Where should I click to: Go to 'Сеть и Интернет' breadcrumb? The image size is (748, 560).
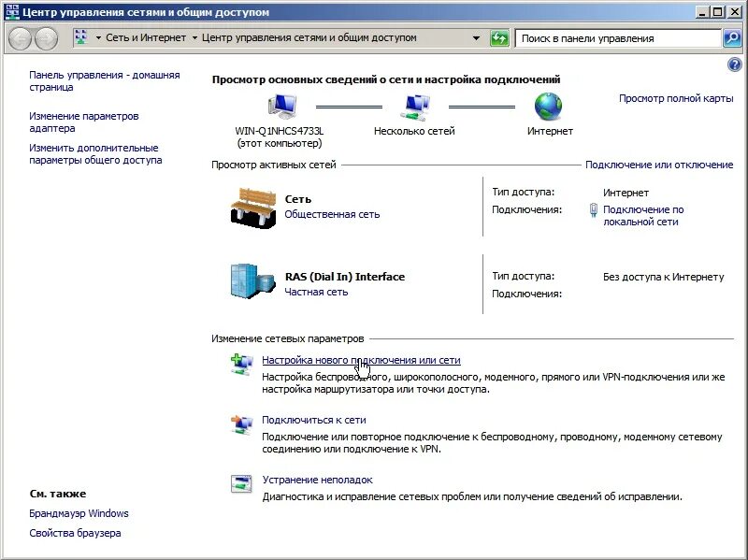pos(146,37)
